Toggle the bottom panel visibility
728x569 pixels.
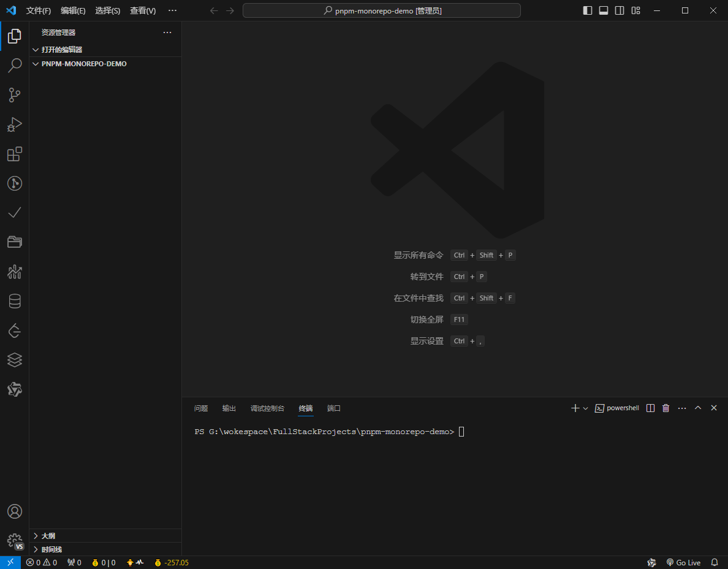tap(604, 10)
